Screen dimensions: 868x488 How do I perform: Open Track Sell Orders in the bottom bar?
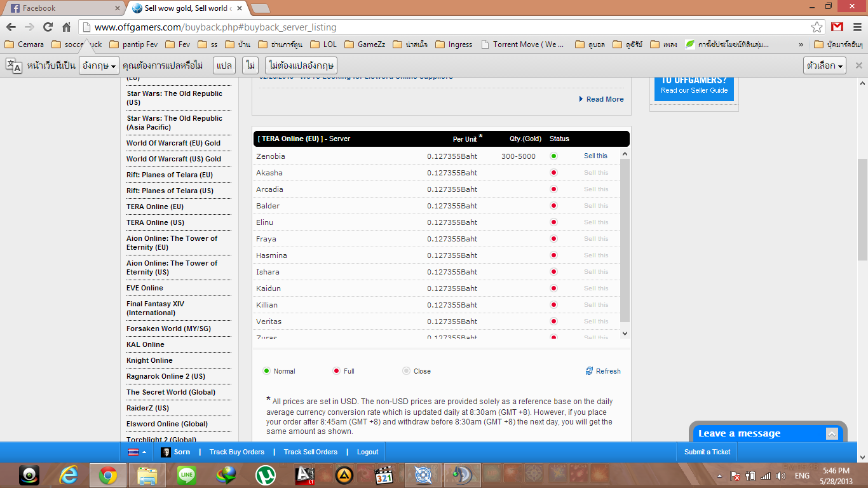311,452
